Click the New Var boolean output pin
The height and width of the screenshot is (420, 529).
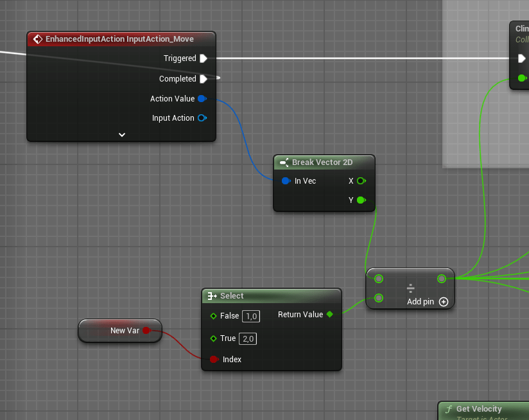point(146,331)
